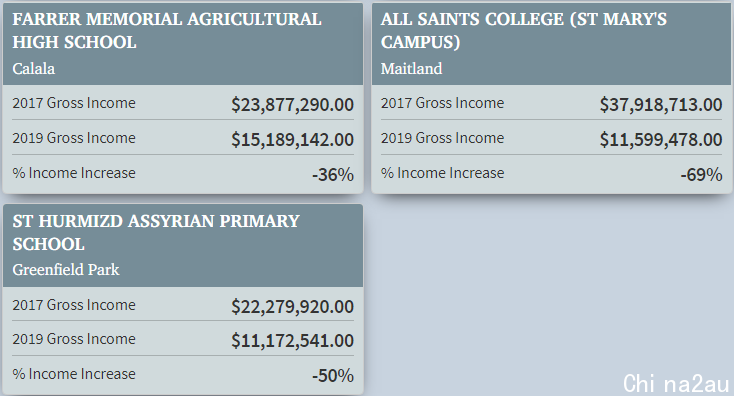Select the $11,599,478.00 amount
The image size is (734, 396).
(661, 139)
